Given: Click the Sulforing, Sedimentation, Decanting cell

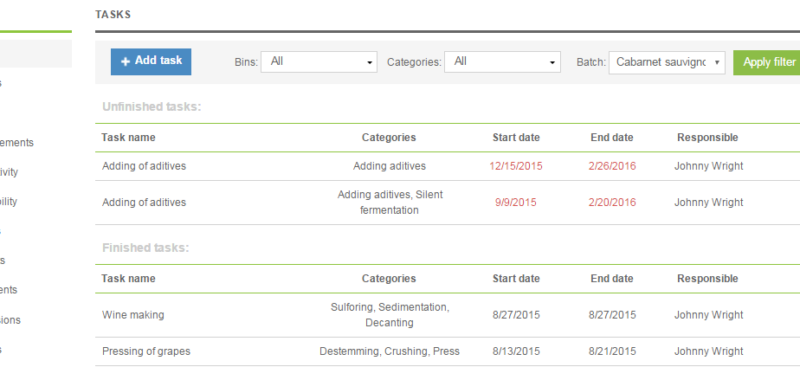Looking at the screenshot, I should pos(389,315).
